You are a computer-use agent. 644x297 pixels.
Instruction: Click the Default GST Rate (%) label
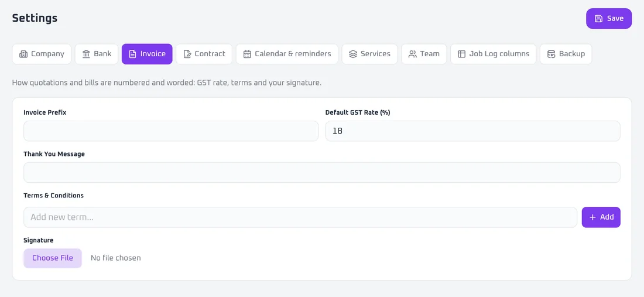tap(357, 112)
